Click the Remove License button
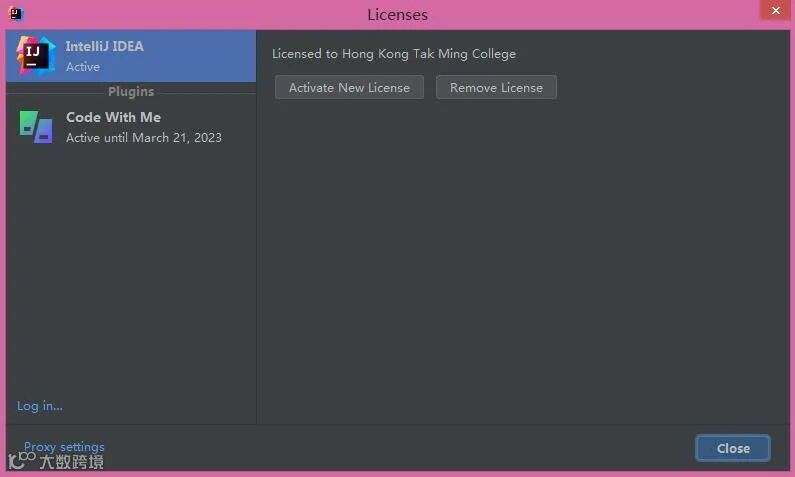This screenshot has height=477, width=795. pos(496,87)
